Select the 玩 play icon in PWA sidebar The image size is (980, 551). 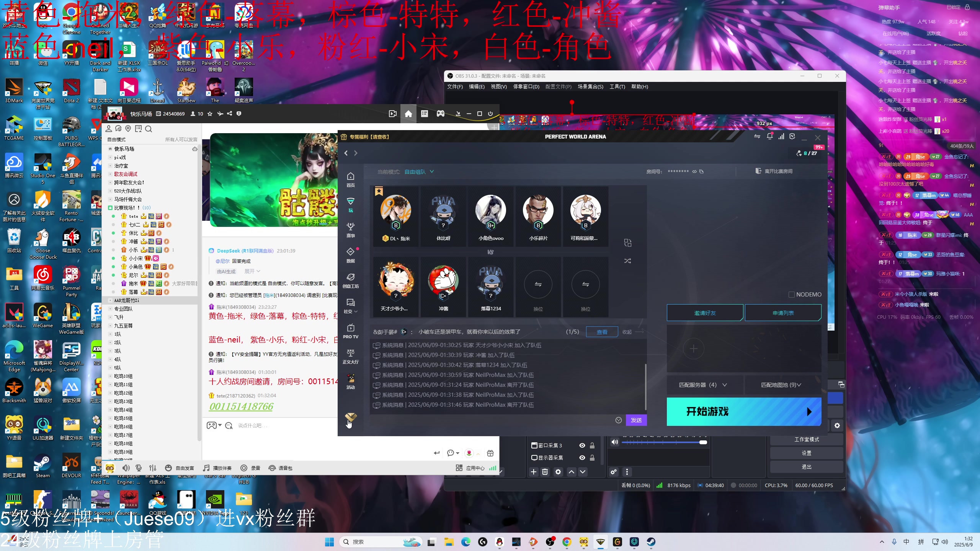click(350, 205)
